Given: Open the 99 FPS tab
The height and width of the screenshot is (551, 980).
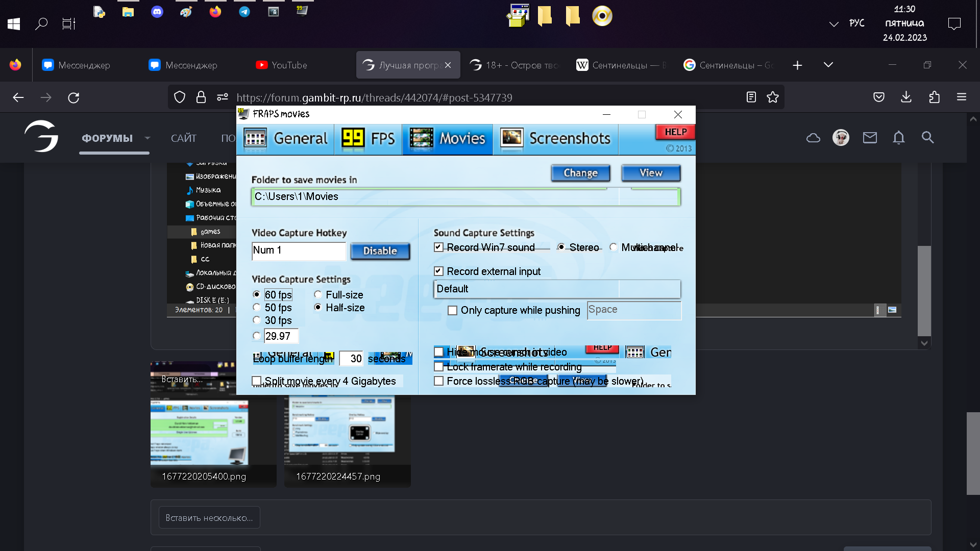Looking at the screenshot, I should pos(368,139).
